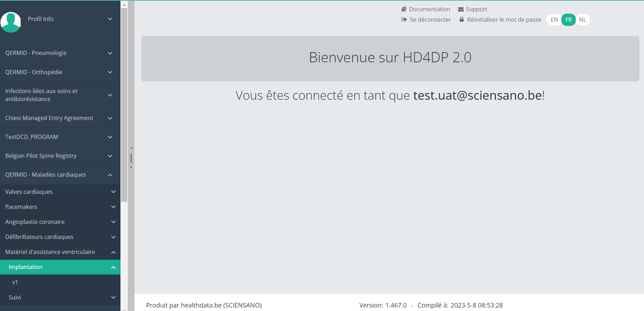Click the Se déconnecter link
Screen dimensions: 644x311
pos(430,20)
